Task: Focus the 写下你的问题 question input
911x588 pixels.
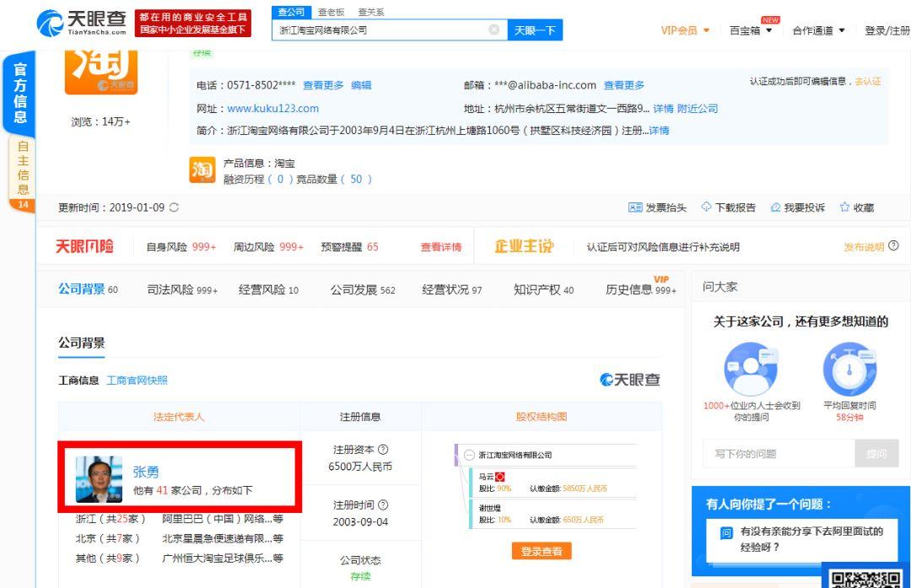Action: 779,454
